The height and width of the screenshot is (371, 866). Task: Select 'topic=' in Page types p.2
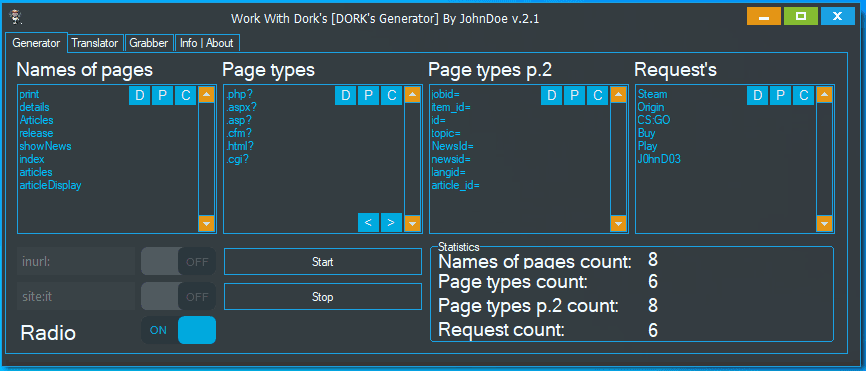(446, 133)
